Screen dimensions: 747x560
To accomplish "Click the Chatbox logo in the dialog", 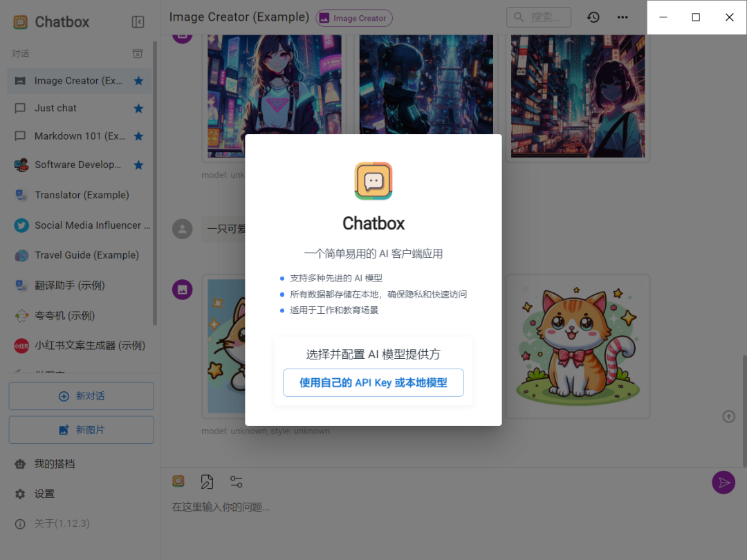I will click(373, 181).
